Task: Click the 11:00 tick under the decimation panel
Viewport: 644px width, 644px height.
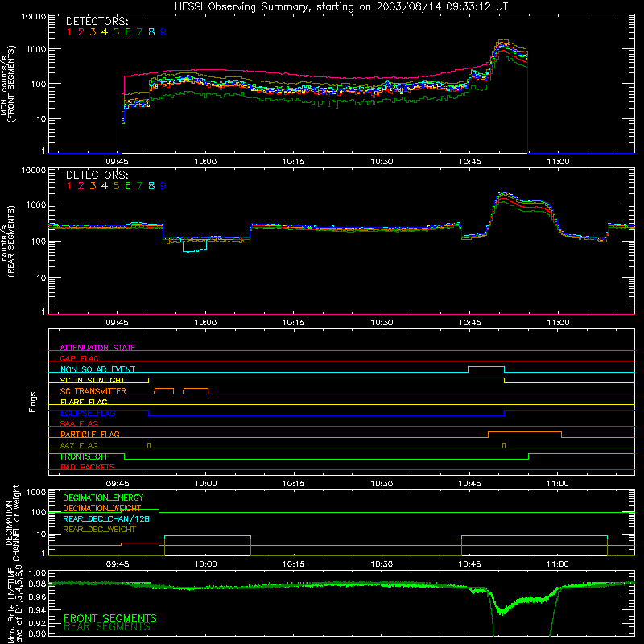Action: coord(558,564)
